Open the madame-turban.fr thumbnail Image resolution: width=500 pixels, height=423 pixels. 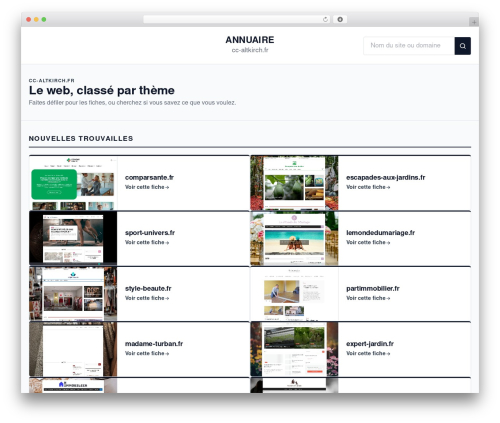click(73, 349)
